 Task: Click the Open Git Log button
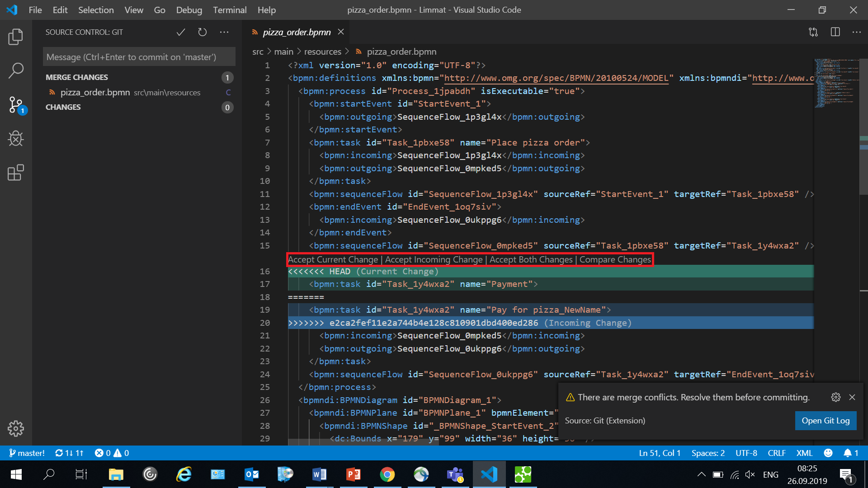coord(826,421)
